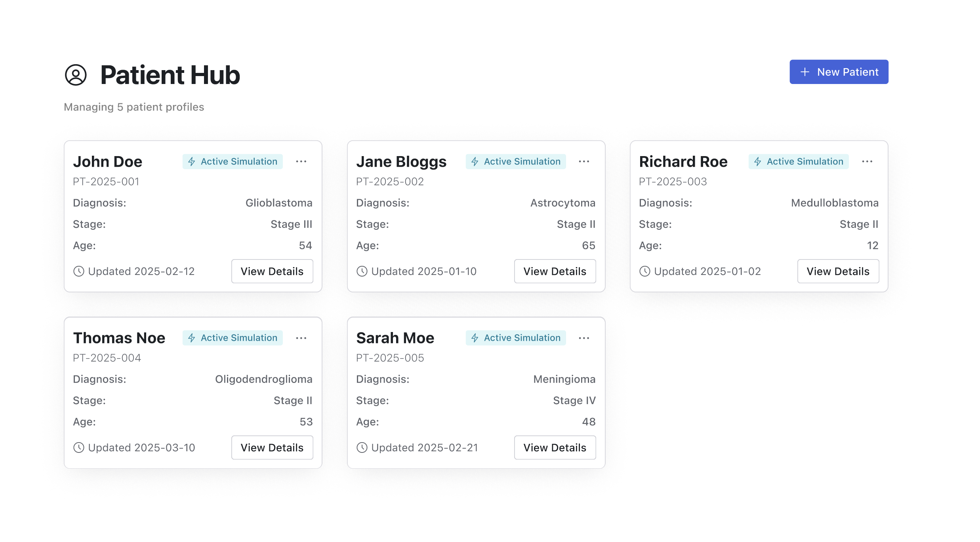Screen dimensions: 980x542
Task: Open the more options menu for Jane Bloggs
Action: click(584, 162)
